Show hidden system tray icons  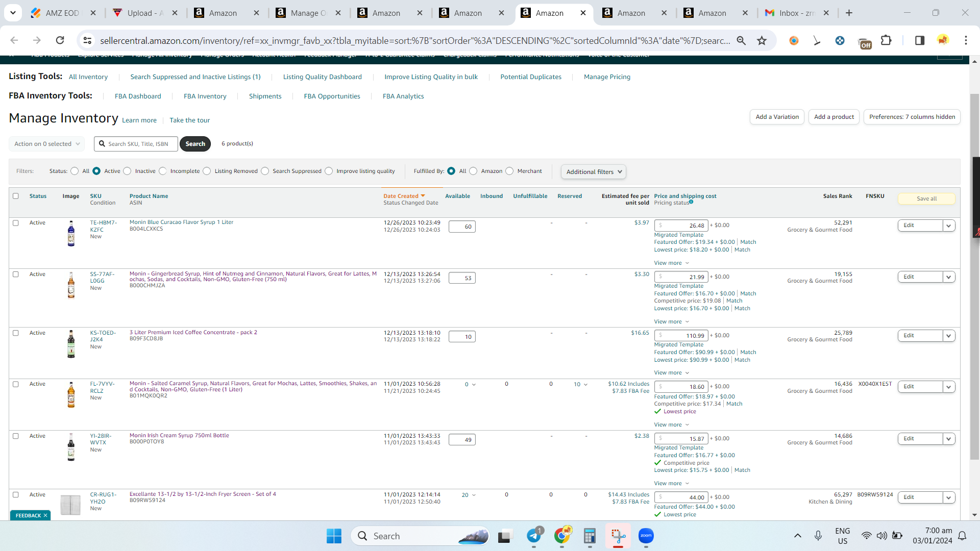(x=798, y=536)
